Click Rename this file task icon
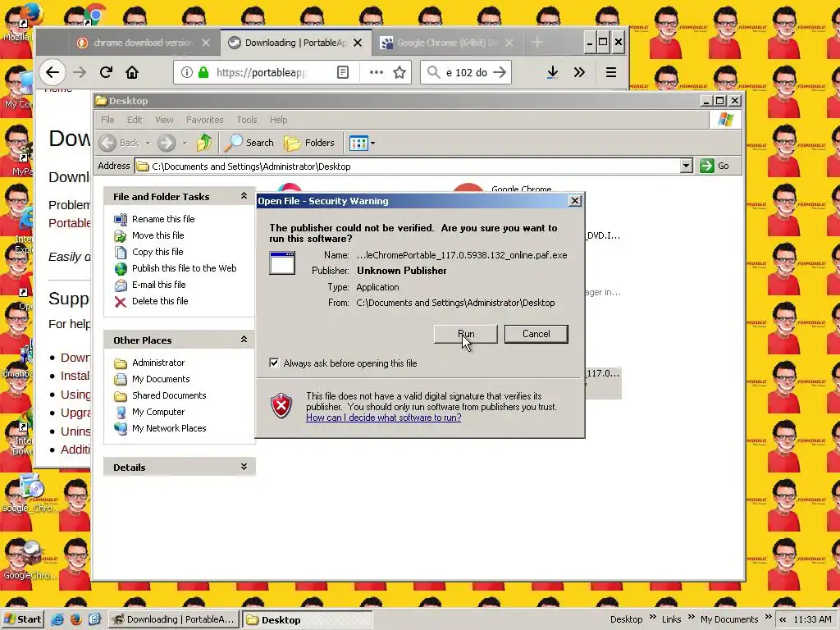Viewport: 840px width, 630px height. click(x=121, y=219)
